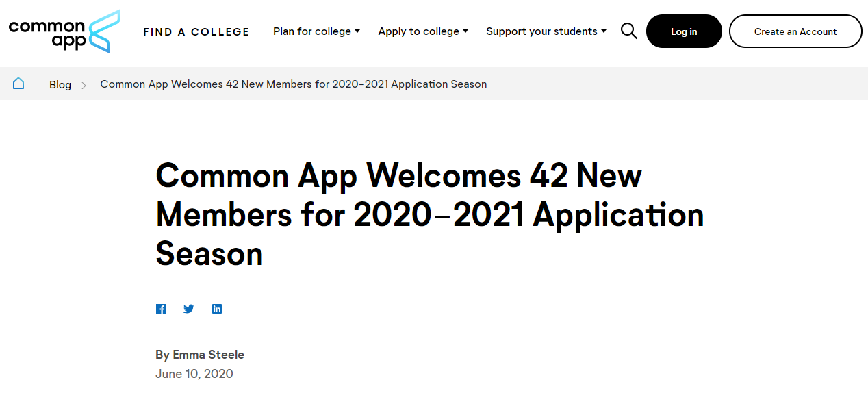Share the article on Twitter

(x=189, y=309)
